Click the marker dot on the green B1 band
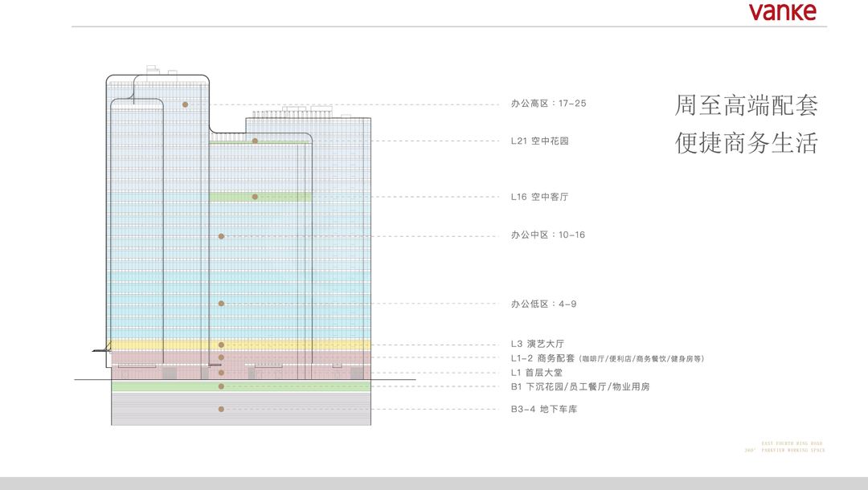This screenshot has height=490, width=868. [222, 386]
